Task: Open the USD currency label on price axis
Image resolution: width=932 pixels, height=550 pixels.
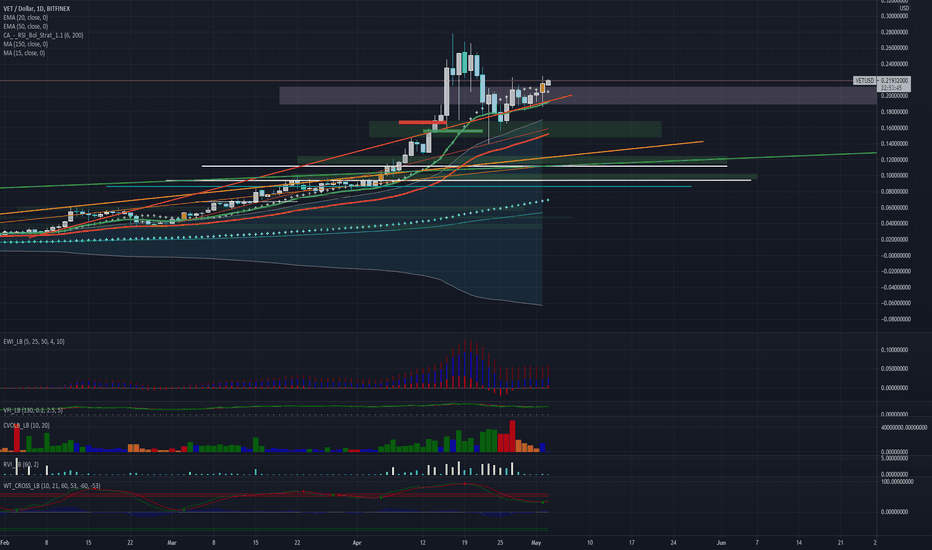Action: 903,9
